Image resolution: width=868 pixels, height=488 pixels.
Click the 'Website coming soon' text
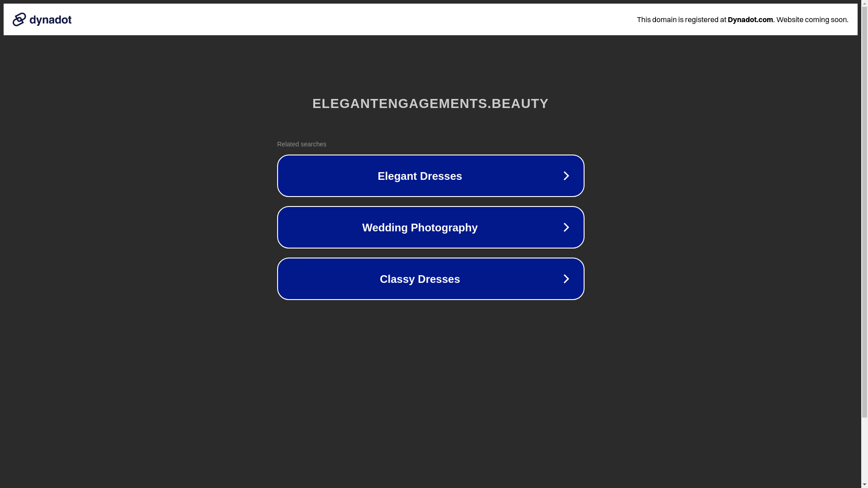[812, 19]
